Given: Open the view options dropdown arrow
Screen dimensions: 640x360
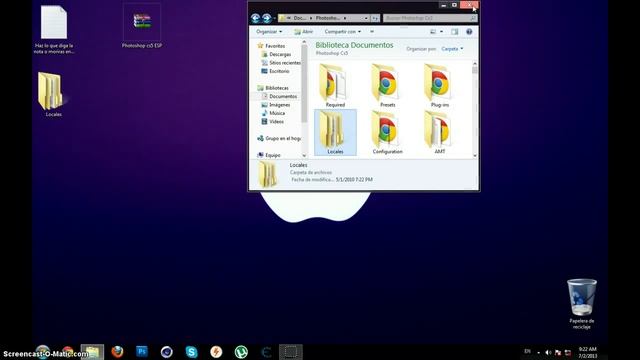Looking at the screenshot, I should (441, 31).
